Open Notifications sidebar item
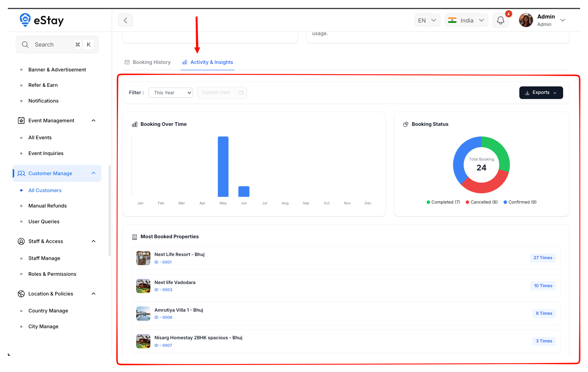 (43, 101)
